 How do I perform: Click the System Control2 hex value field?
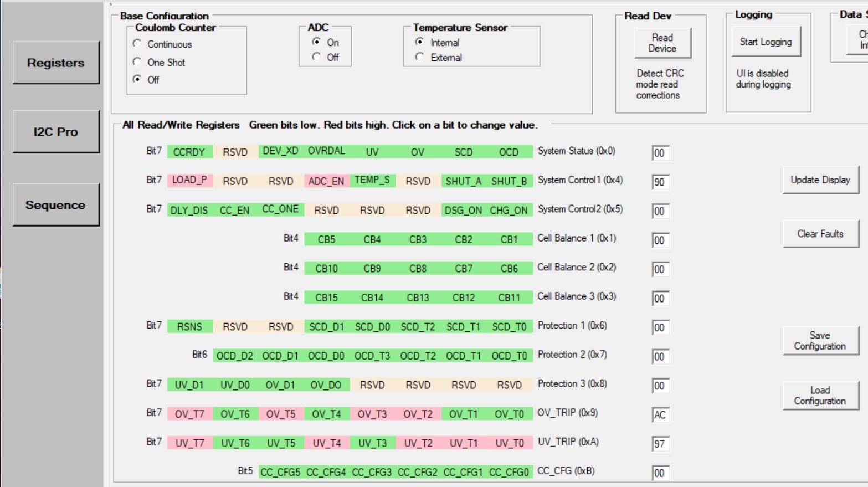point(660,211)
